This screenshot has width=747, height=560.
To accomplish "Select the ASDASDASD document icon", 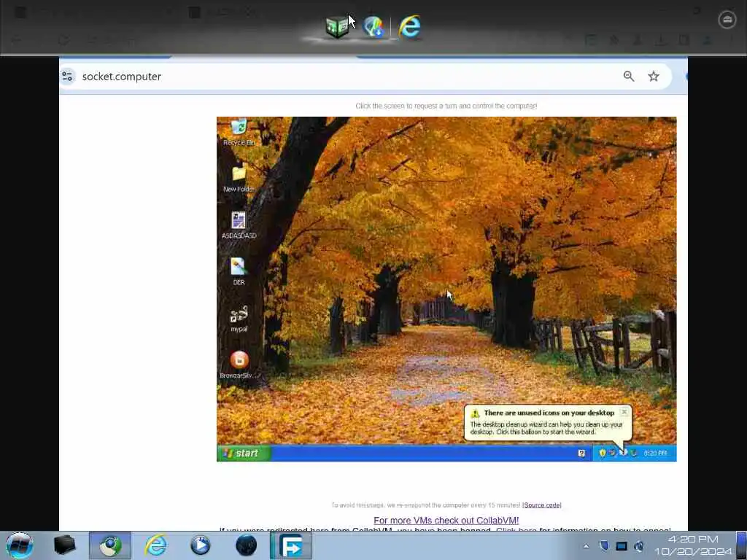I will tap(239, 225).
